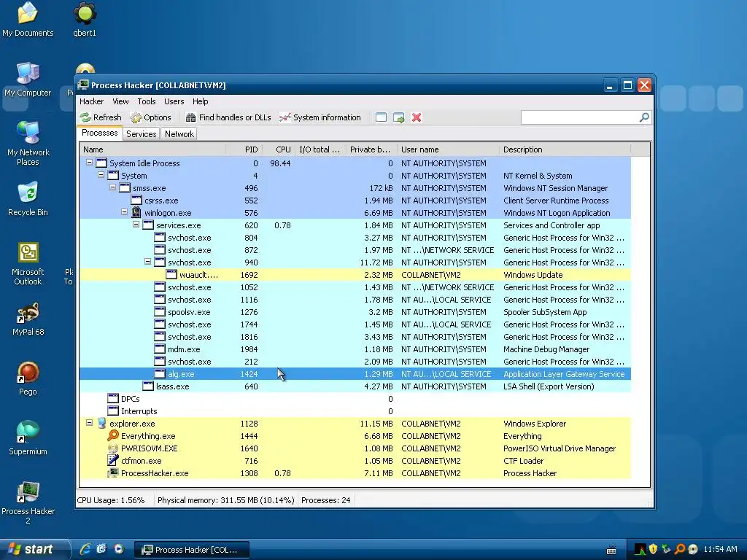Screen dimensions: 747x560
Task: Open the Help menu
Action: click(x=200, y=101)
